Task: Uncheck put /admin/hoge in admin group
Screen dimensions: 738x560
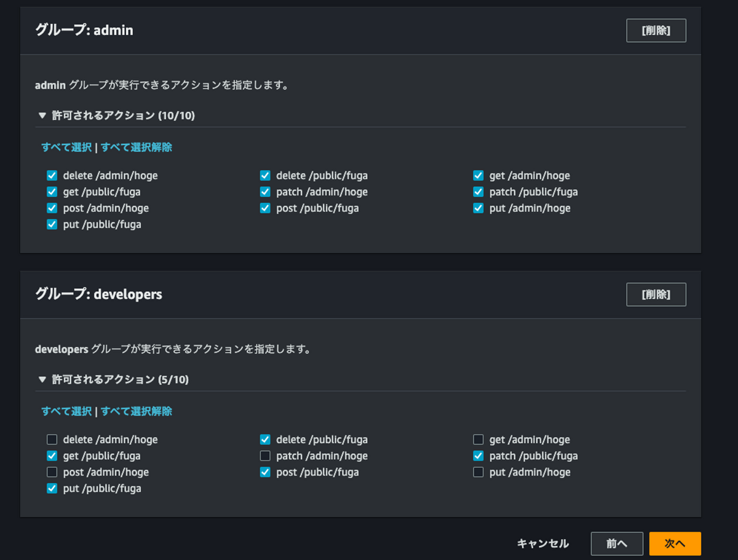Action: tap(478, 208)
